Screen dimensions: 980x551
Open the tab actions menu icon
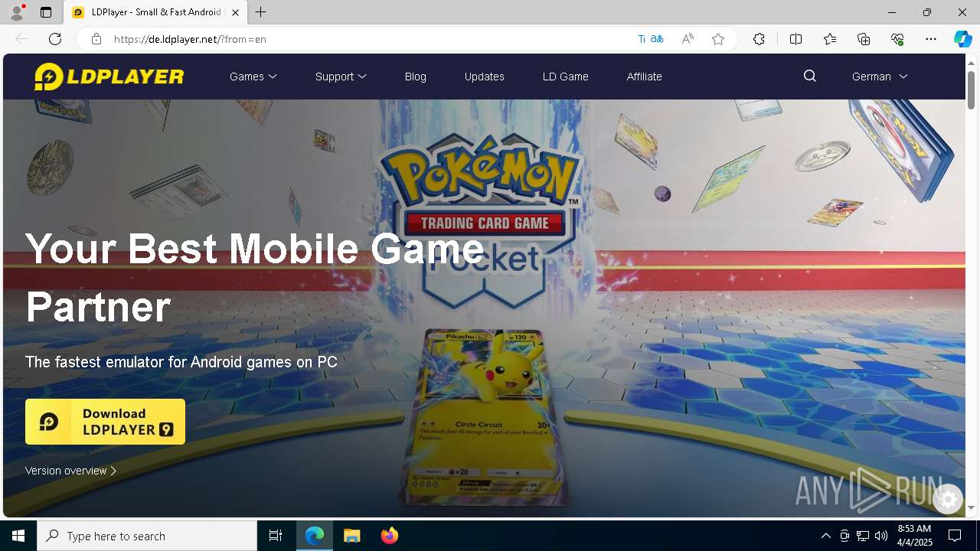(46, 12)
